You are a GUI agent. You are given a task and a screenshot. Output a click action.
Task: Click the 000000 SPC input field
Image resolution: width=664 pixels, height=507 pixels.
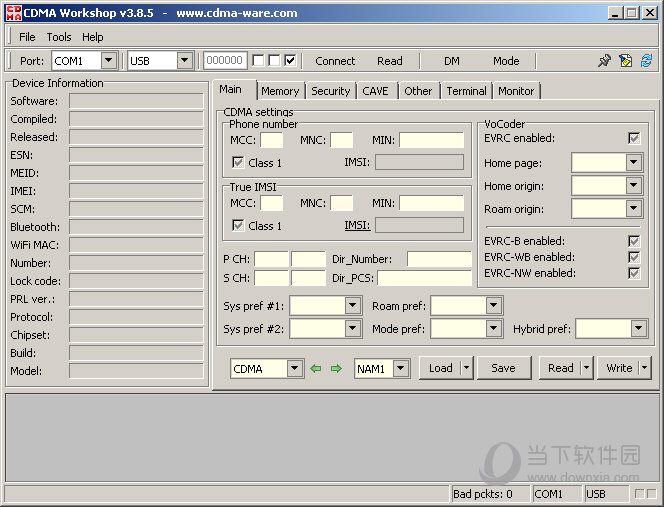[x=225, y=61]
